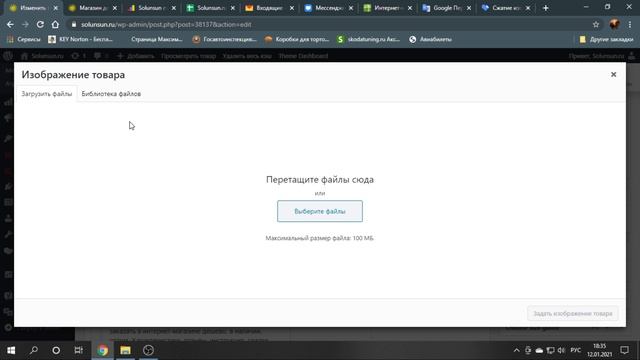This screenshot has width=640, height=360.
Task: Open the round clock-like taskbar app
Action: (148, 350)
